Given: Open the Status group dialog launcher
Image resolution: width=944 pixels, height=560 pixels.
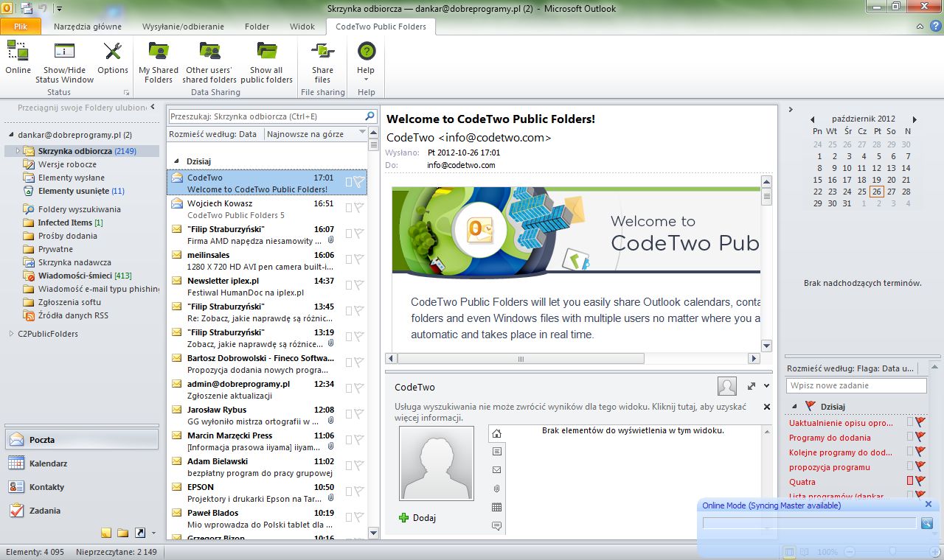Looking at the screenshot, I should click(126, 93).
